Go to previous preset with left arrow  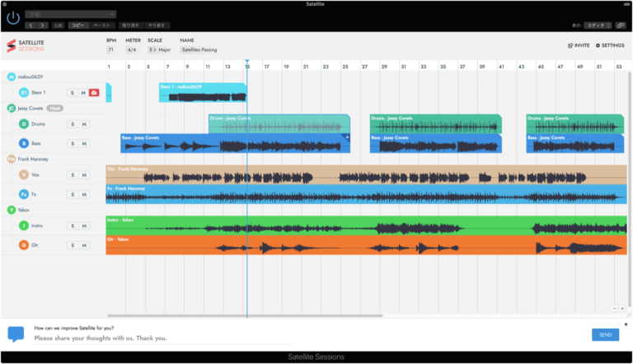[x=30, y=26]
